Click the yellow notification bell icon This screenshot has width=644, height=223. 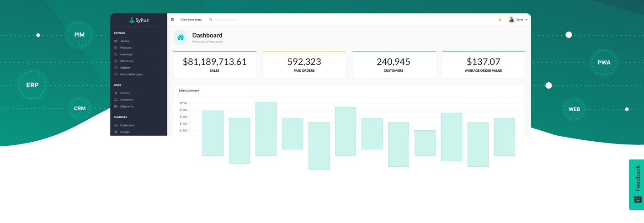coord(500,20)
